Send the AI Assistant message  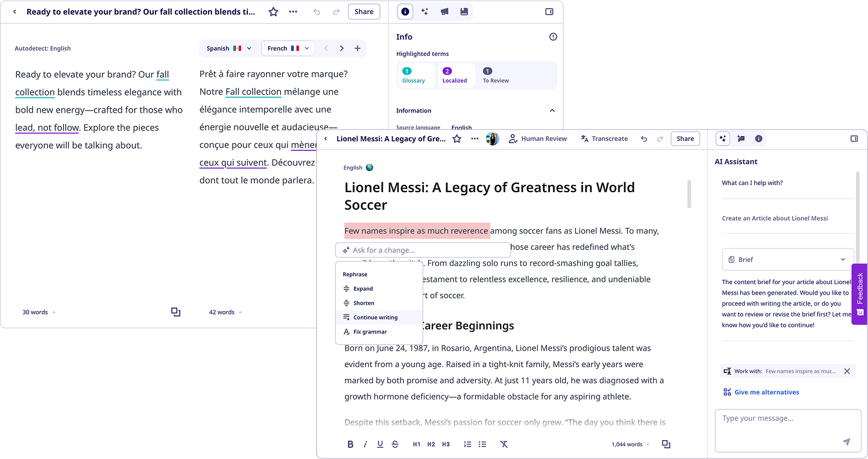coord(847,442)
